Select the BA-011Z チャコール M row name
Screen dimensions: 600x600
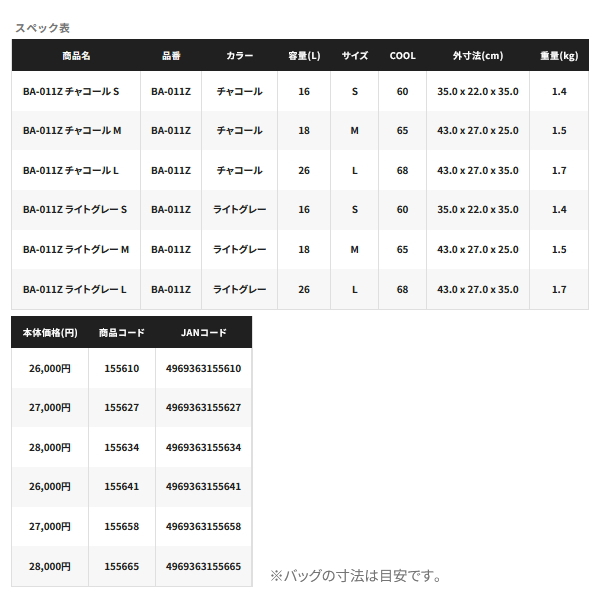pos(72,131)
